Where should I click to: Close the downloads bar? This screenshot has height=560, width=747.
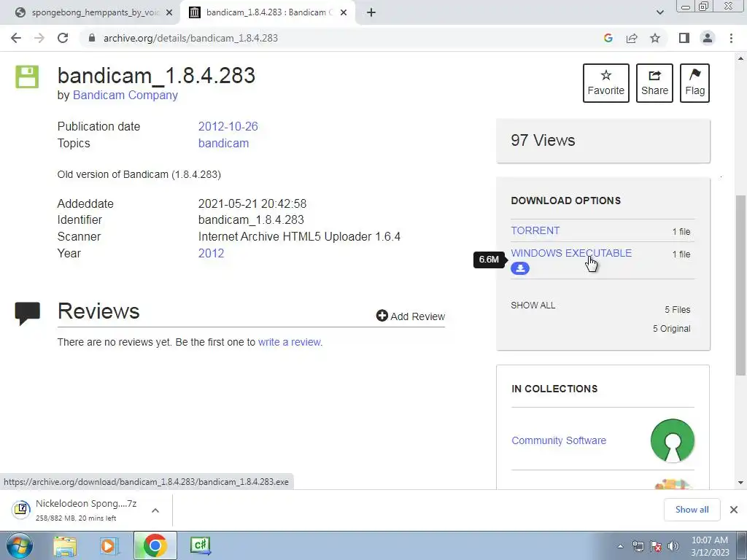click(734, 510)
